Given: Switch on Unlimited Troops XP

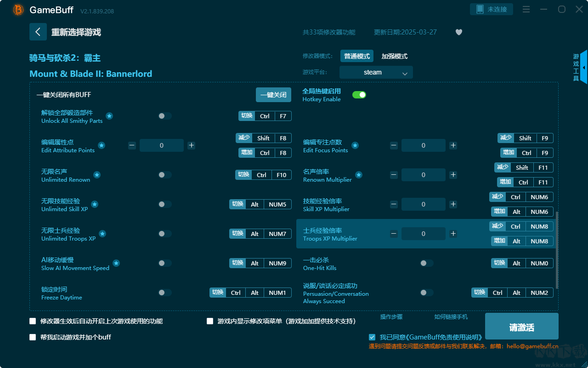Looking at the screenshot, I should [x=165, y=234].
